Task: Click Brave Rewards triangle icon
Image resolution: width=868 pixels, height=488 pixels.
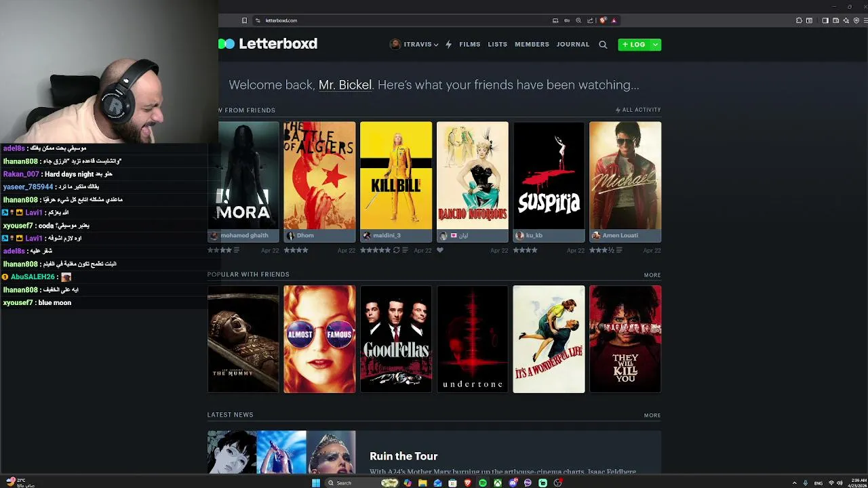Action: tap(614, 20)
